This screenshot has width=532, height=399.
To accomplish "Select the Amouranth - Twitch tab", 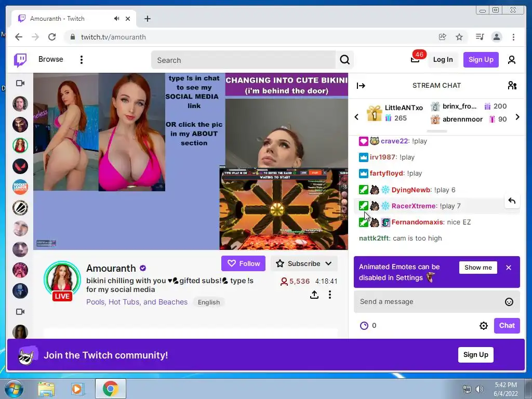I will click(x=74, y=19).
